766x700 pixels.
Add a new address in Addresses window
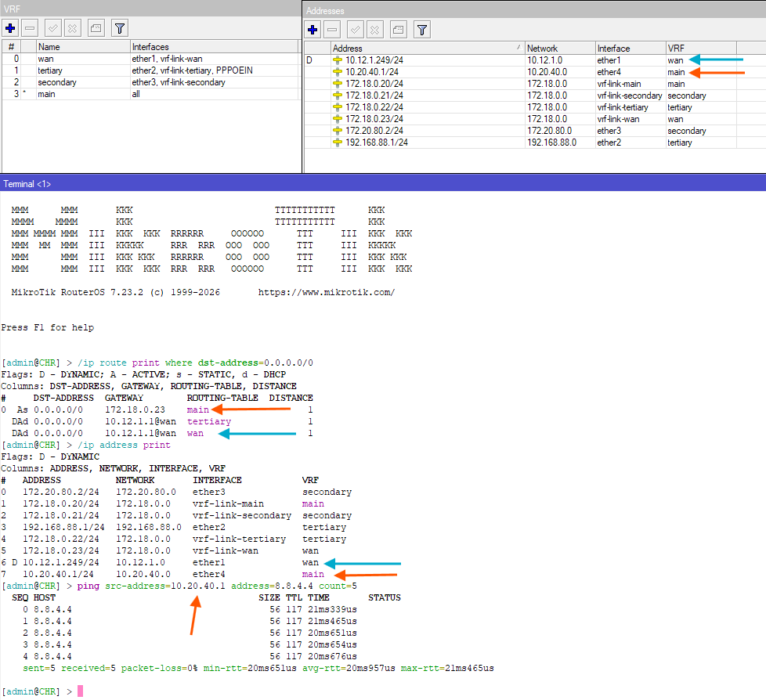[313, 30]
